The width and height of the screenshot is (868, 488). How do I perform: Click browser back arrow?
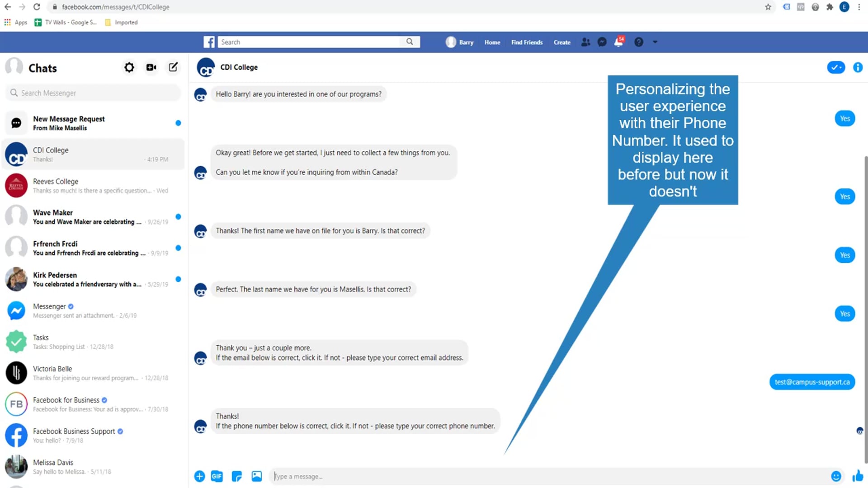point(8,7)
